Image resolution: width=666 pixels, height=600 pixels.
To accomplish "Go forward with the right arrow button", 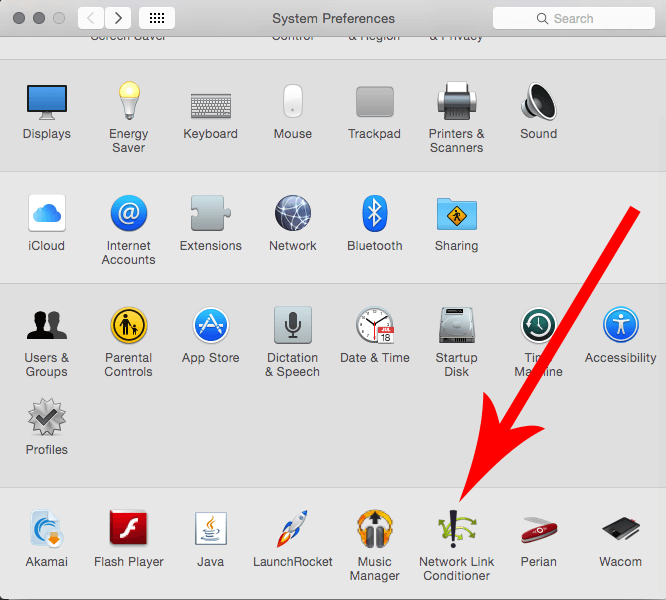I will point(118,18).
